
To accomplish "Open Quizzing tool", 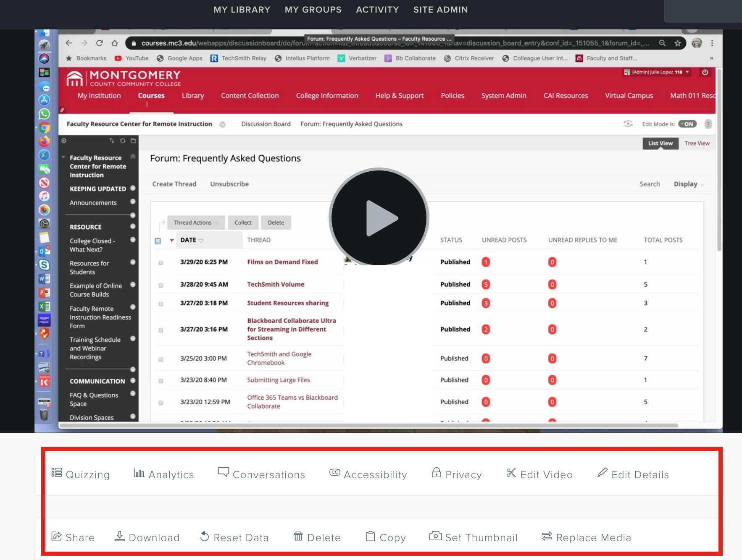I will 80,474.
